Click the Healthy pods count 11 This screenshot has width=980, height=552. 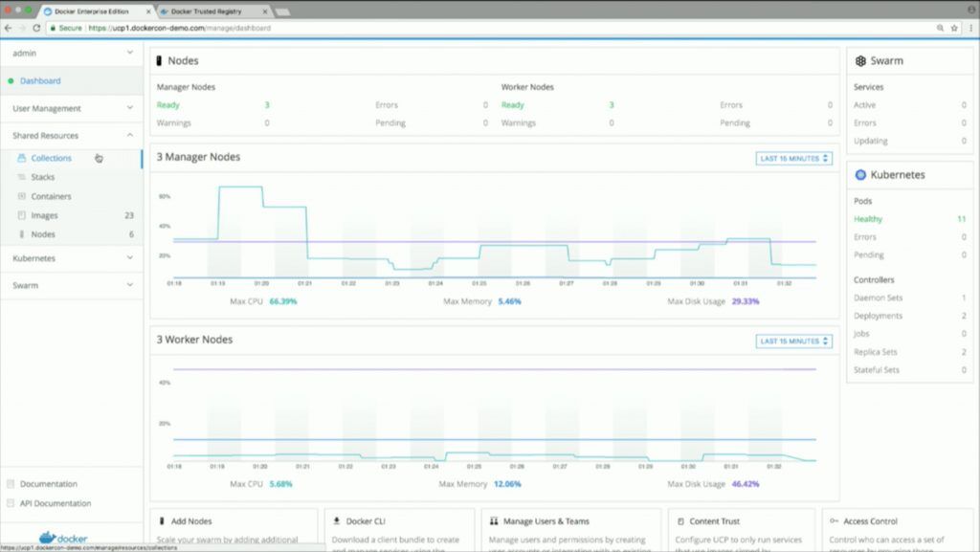tap(961, 219)
